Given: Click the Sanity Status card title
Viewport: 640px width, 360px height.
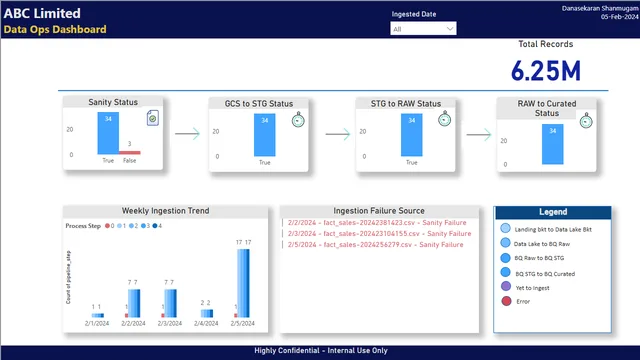Looking at the screenshot, I should point(113,102).
